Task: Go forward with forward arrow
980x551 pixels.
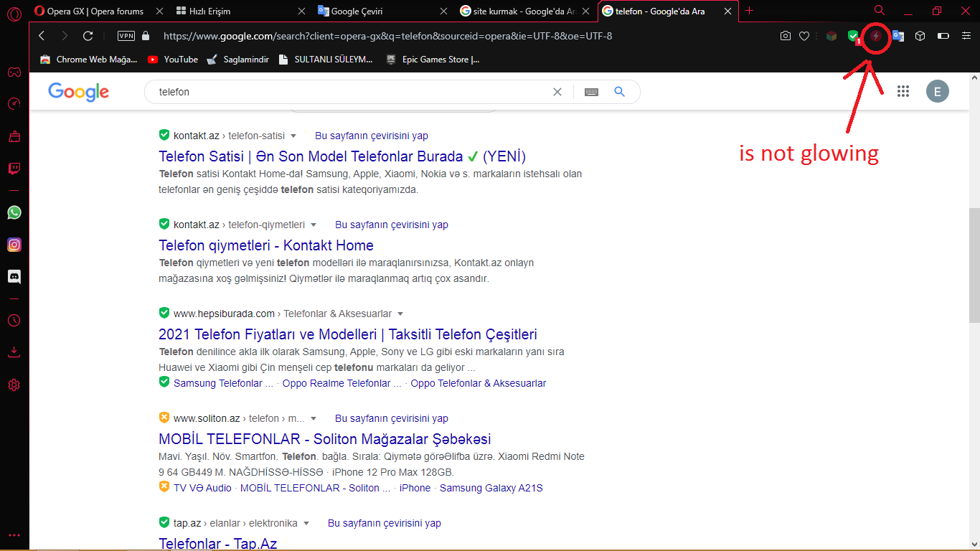Action: tap(65, 36)
